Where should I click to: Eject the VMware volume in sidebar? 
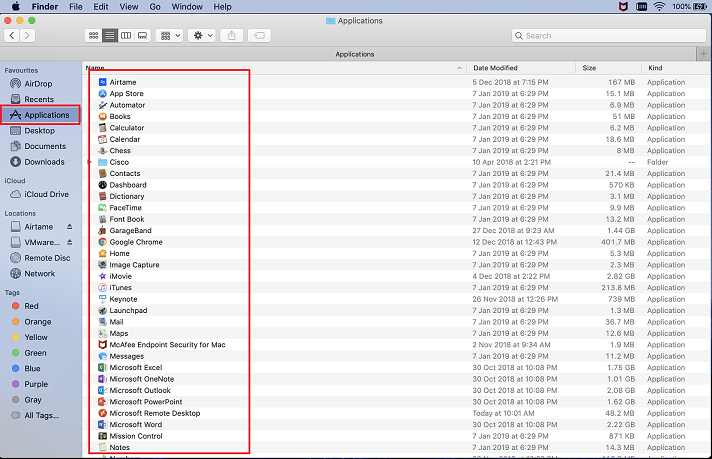(x=70, y=242)
